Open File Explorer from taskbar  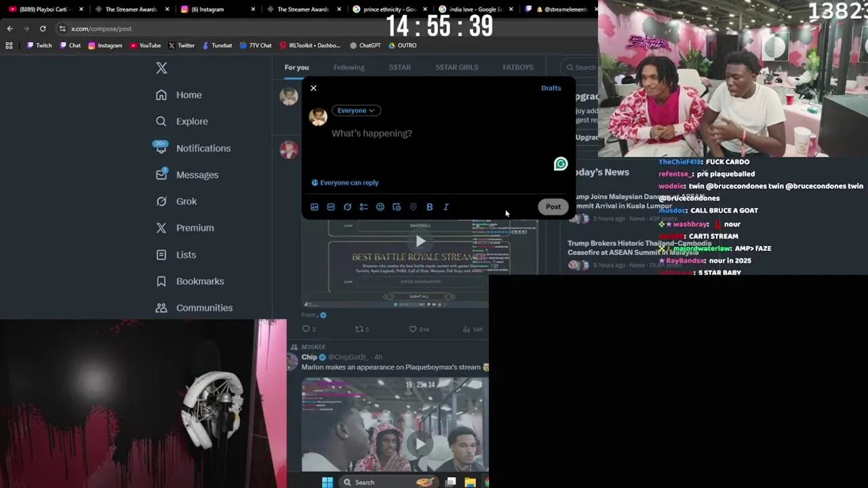(x=470, y=482)
